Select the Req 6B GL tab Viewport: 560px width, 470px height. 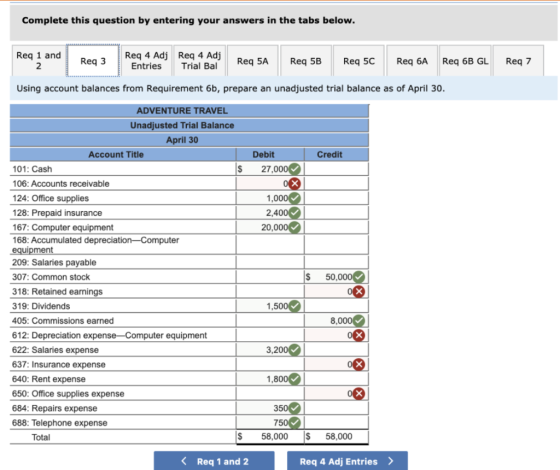click(465, 61)
